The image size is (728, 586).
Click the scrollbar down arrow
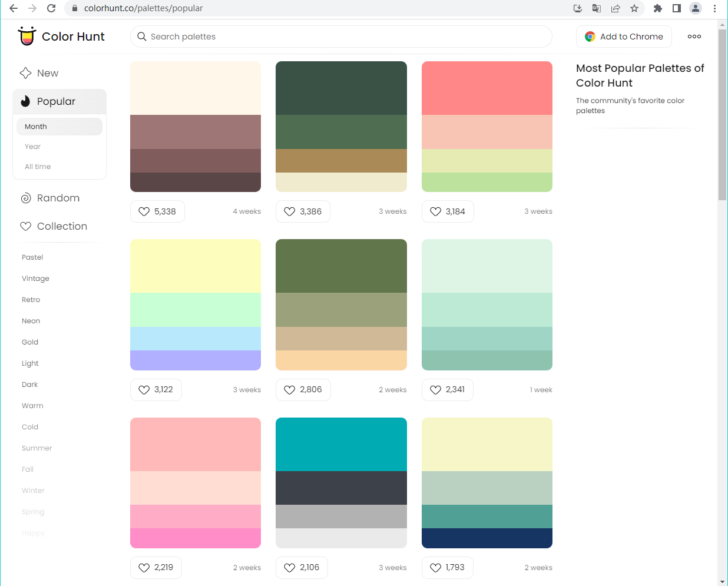(x=723, y=581)
